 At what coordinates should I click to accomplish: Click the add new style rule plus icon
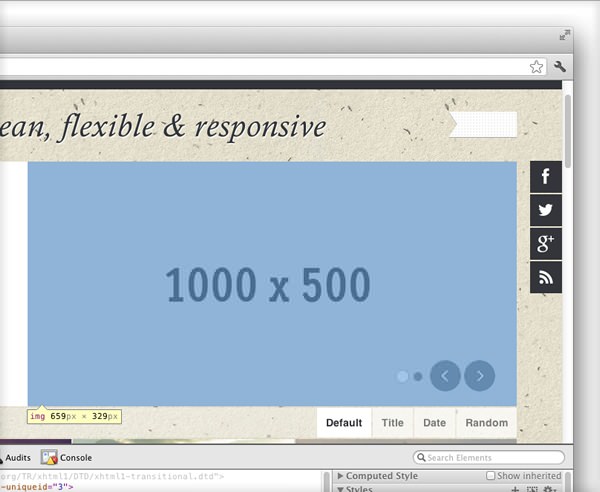tap(515, 489)
